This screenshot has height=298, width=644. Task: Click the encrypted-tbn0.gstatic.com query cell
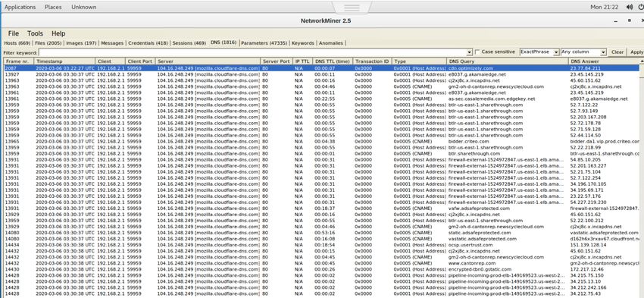[480, 269]
